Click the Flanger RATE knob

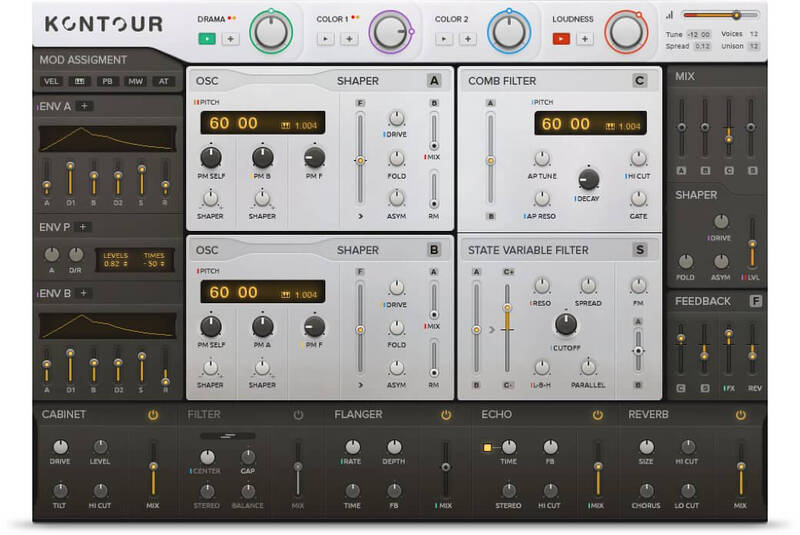click(352, 447)
